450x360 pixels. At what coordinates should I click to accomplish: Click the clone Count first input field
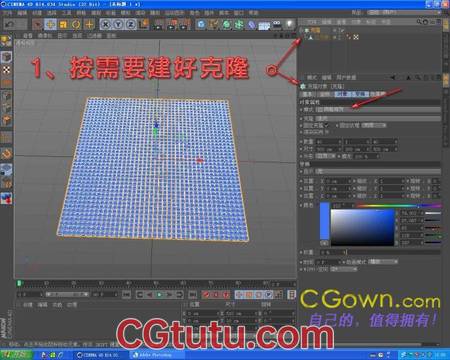click(x=329, y=142)
